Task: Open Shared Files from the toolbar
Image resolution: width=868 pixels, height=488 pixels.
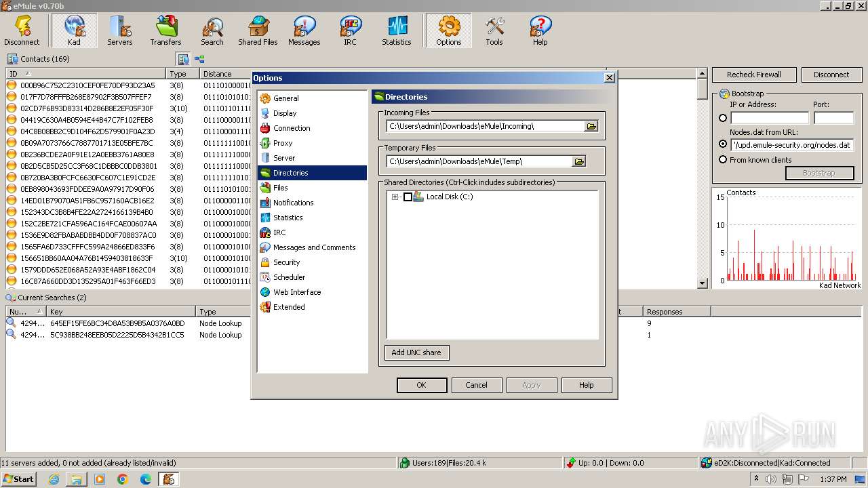Action: pos(258,30)
